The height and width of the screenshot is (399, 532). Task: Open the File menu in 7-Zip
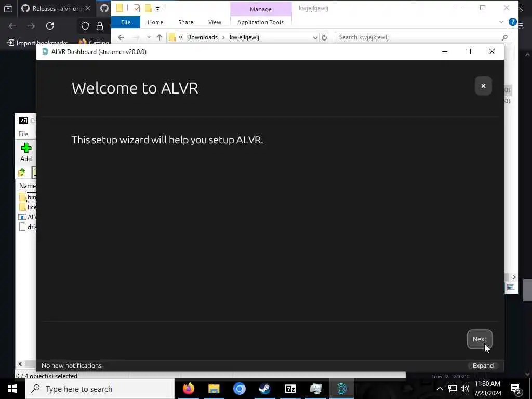click(x=23, y=134)
